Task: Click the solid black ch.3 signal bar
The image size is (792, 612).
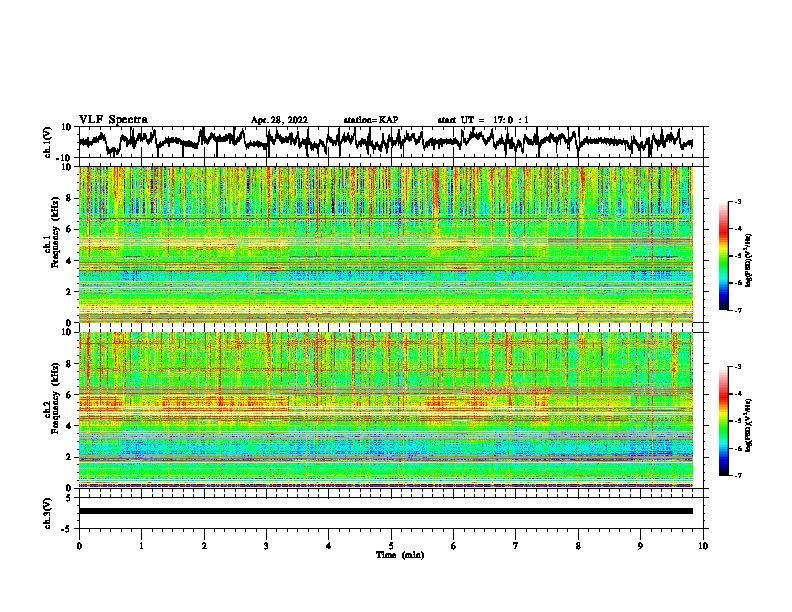Action: click(386, 511)
